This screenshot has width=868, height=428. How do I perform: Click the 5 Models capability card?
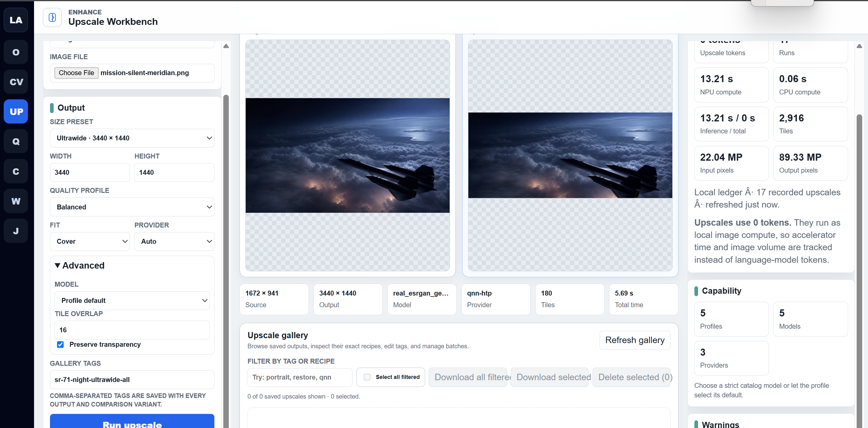pyautogui.click(x=810, y=319)
